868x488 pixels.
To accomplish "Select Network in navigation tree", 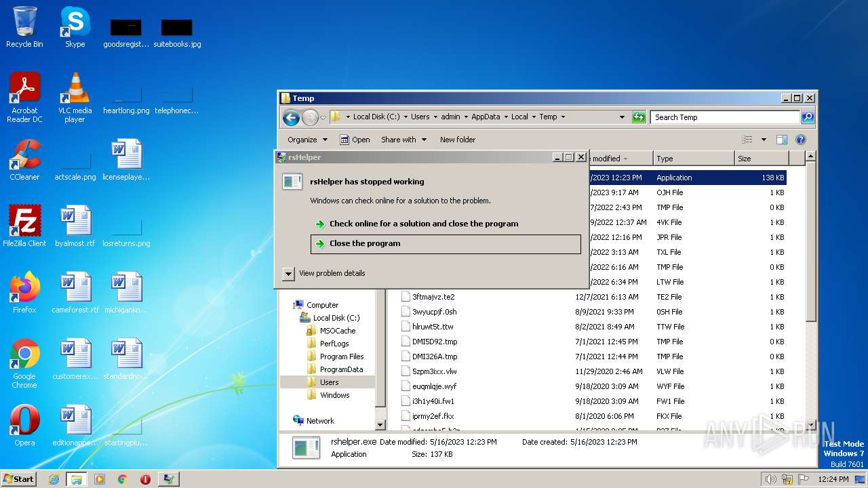I will tap(320, 421).
